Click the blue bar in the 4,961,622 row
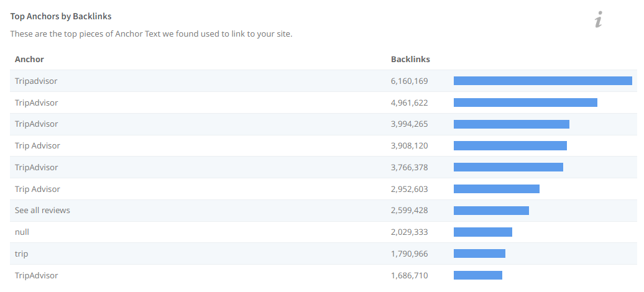The height and width of the screenshot is (292, 644). click(525, 103)
